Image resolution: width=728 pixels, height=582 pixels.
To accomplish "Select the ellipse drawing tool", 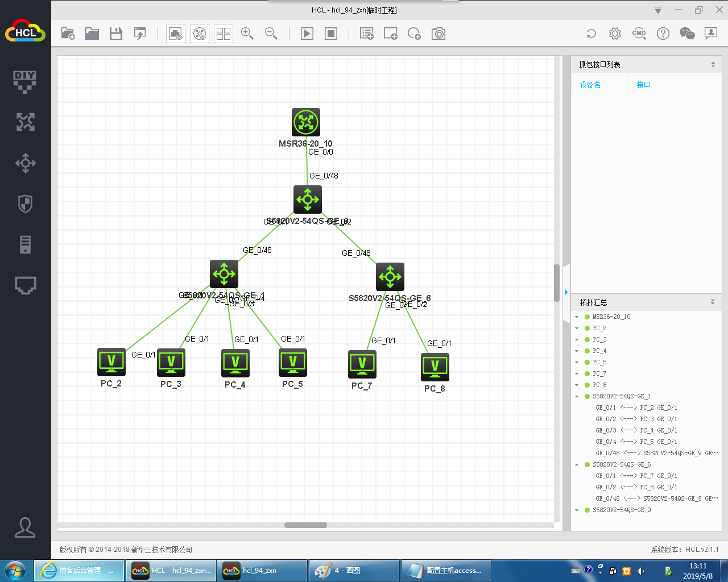I will pos(415,34).
